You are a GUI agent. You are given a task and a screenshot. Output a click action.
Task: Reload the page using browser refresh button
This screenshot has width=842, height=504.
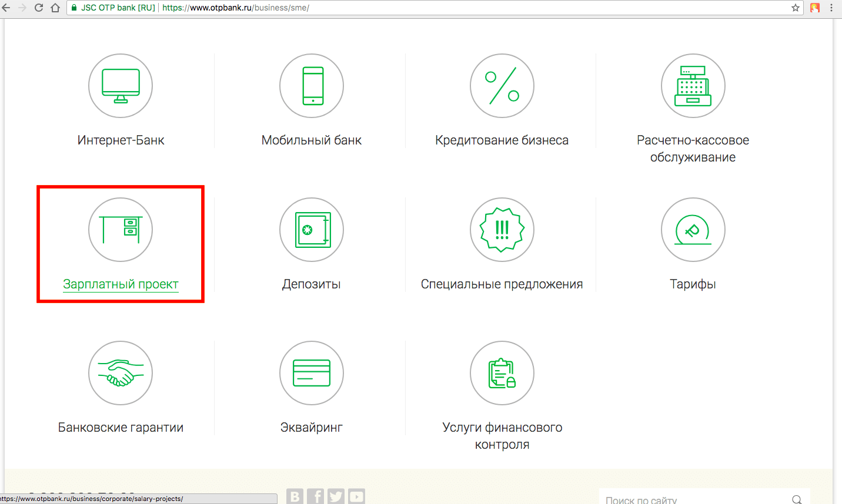pos(39,8)
